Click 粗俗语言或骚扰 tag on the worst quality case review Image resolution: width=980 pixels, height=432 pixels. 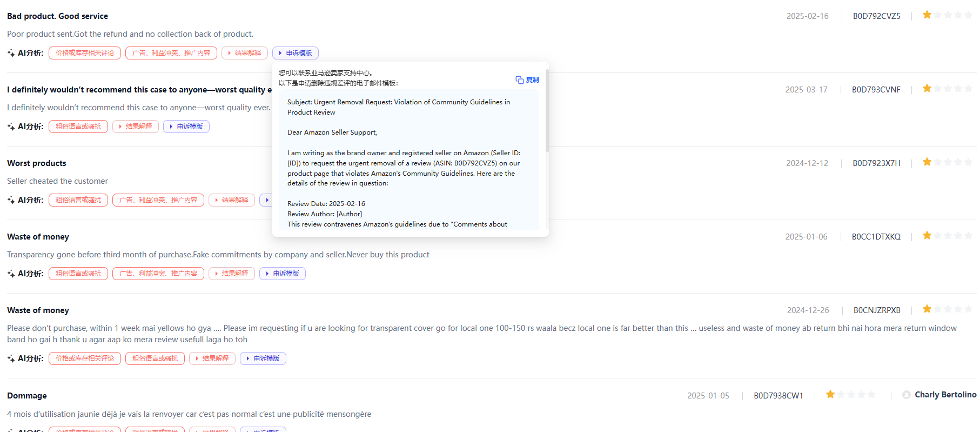coord(78,127)
